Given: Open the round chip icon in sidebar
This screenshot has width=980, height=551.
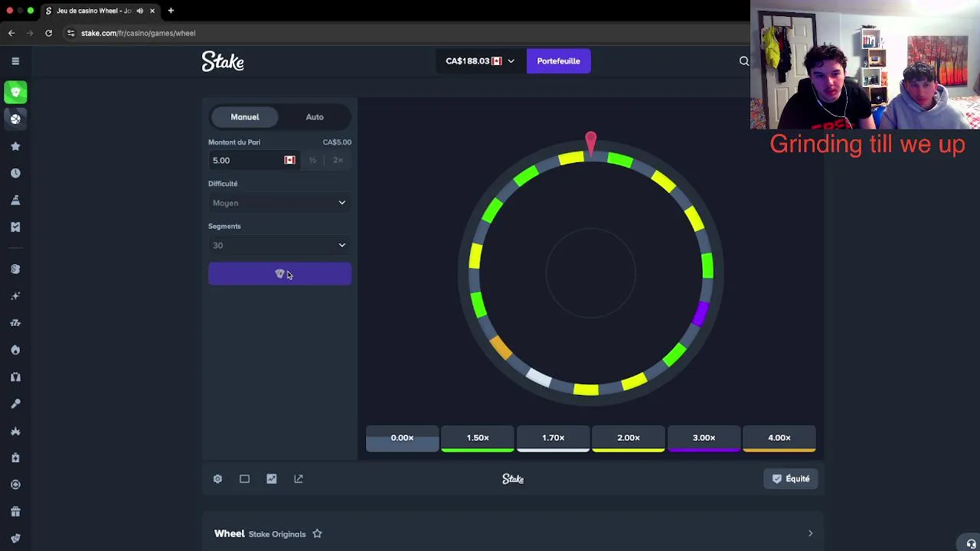Looking at the screenshot, I should pos(15,484).
